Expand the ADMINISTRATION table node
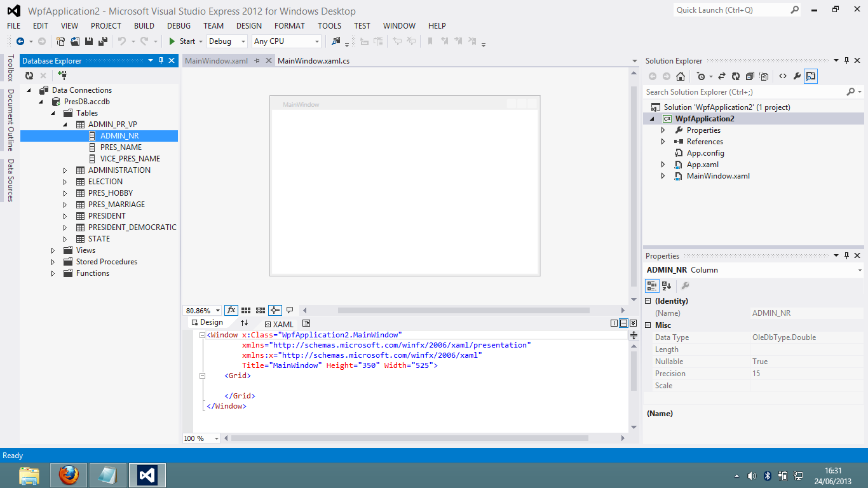 64,170
